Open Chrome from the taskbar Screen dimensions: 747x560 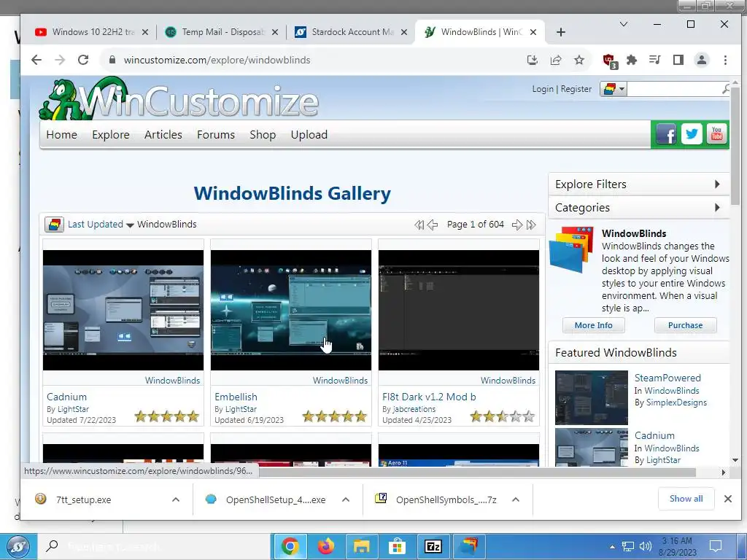click(x=290, y=546)
